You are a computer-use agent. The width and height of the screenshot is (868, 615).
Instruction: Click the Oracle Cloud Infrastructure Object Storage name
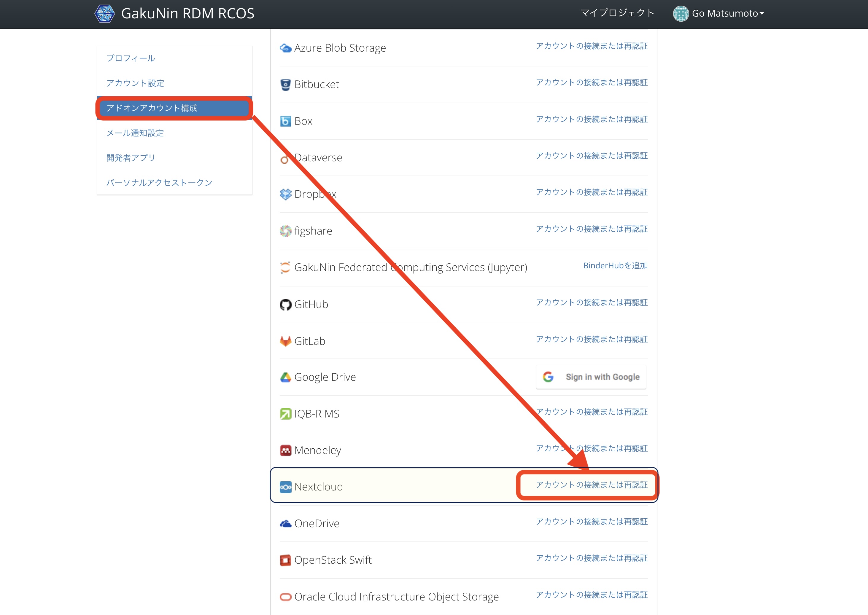397,597
